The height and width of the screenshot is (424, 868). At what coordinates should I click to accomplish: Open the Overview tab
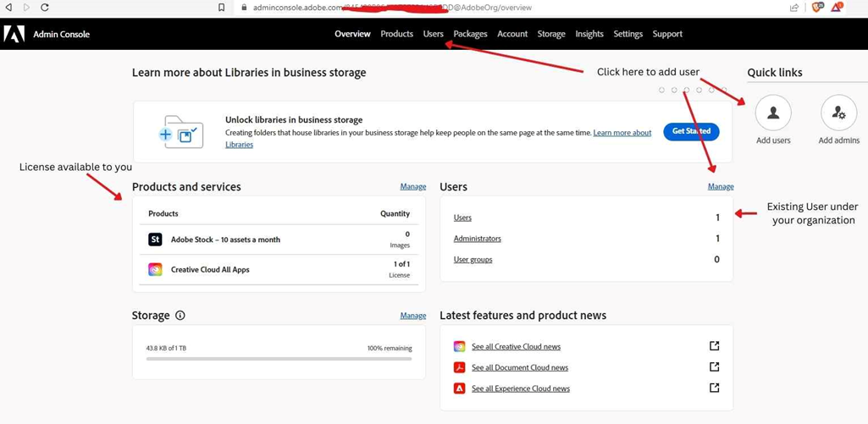click(x=352, y=34)
